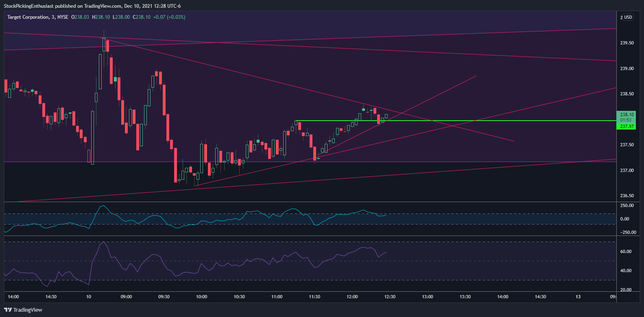The height and width of the screenshot is (317, 644).
Task: Click the high value H238.10
Action: click(101, 17)
